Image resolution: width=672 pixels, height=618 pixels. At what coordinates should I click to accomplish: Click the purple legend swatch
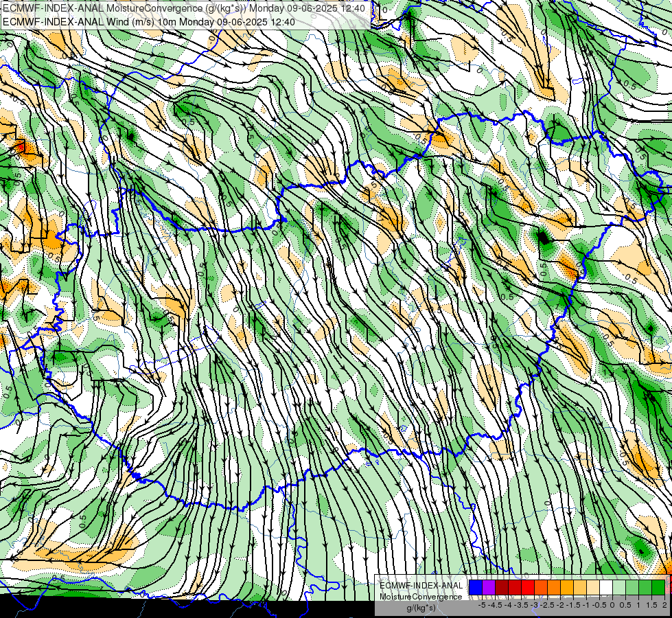489,587
